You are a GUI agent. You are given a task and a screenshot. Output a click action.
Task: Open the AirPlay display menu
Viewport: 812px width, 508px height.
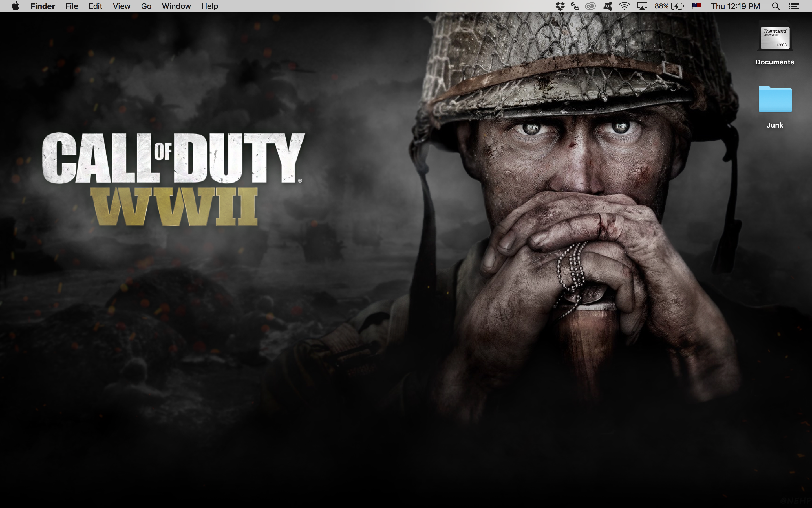pyautogui.click(x=642, y=6)
